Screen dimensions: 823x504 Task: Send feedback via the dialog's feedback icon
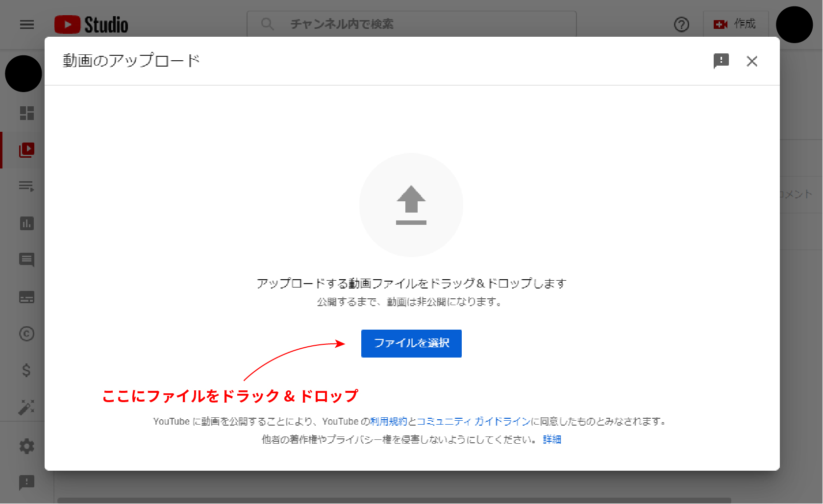coord(721,61)
